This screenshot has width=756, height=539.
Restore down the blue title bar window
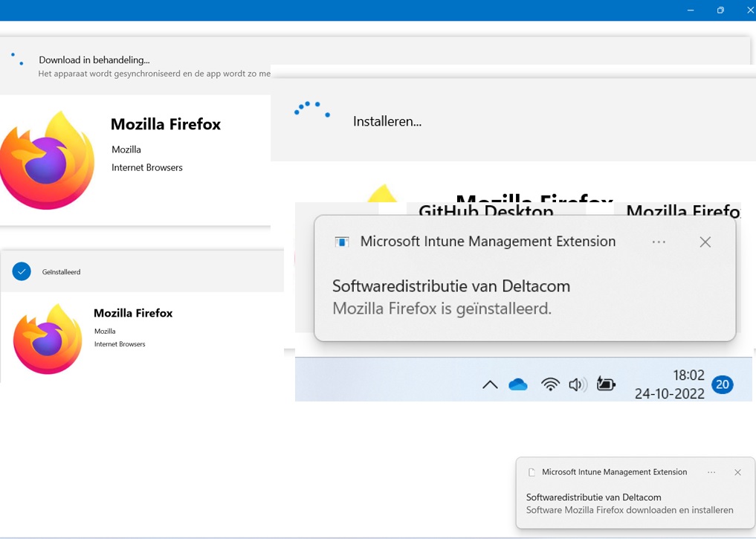coord(720,10)
